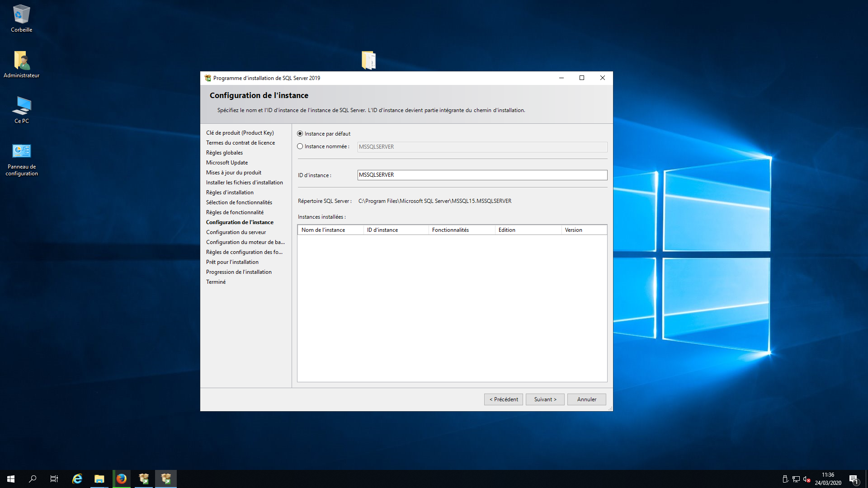The image size is (868, 488).
Task: Click the network tray icon
Action: coord(796,479)
